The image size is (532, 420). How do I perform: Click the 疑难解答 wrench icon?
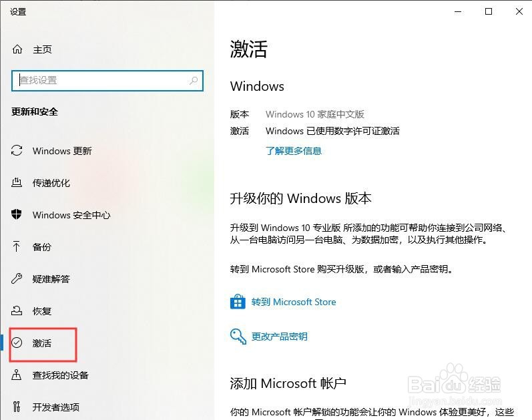point(17,278)
